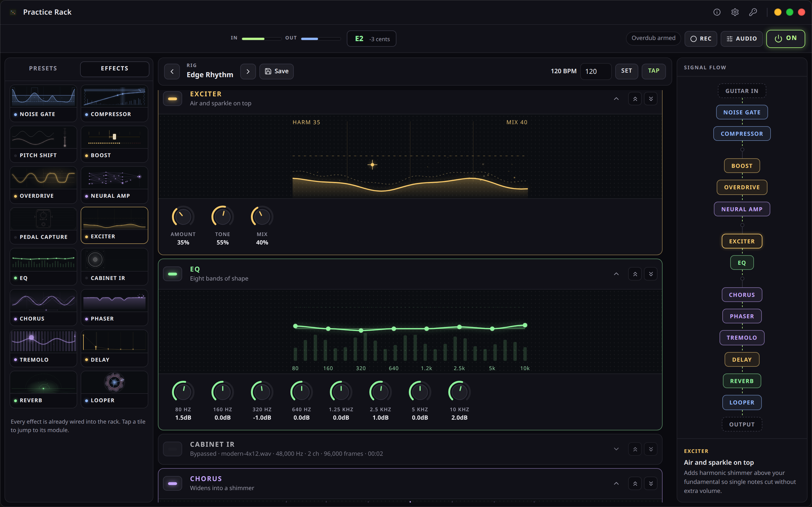Click the key license icon
The image size is (812, 507).
[x=753, y=12]
